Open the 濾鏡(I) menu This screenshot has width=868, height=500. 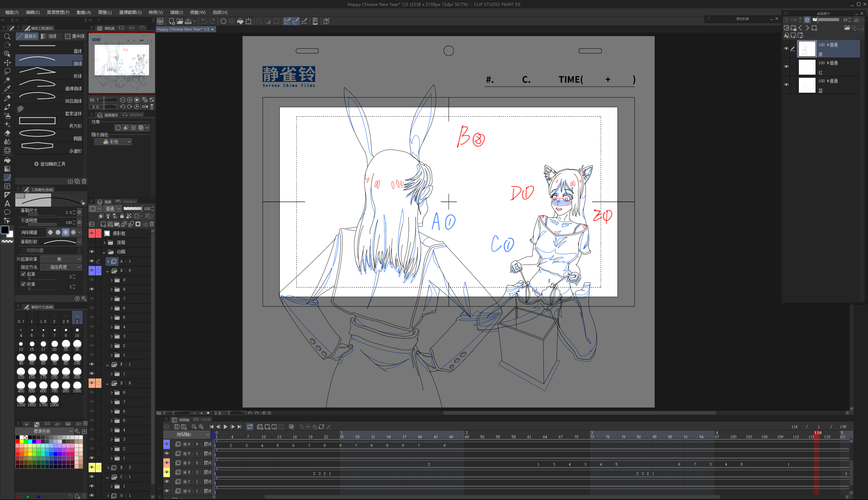click(177, 12)
